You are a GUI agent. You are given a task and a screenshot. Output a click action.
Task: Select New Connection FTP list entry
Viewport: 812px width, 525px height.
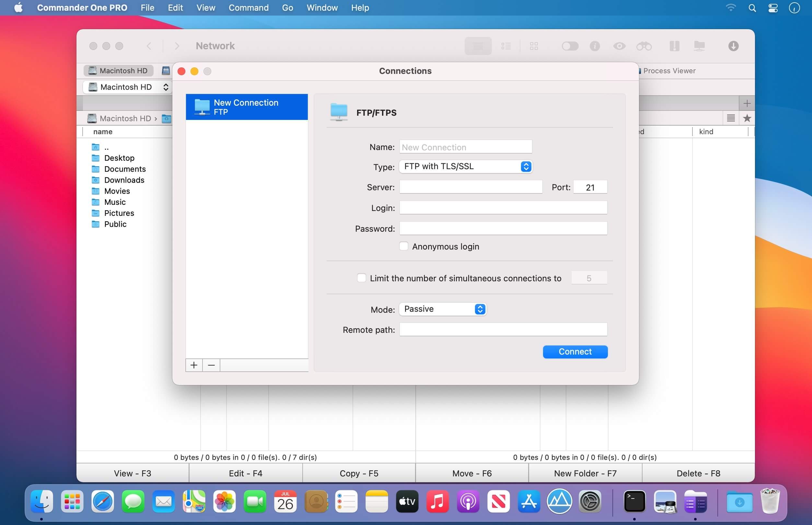[x=247, y=107]
